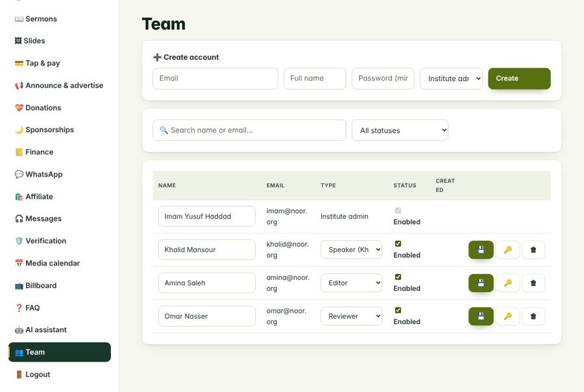The image size is (584, 392).
Task: Open Sponsorships in the sidebar
Action: (x=60, y=130)
